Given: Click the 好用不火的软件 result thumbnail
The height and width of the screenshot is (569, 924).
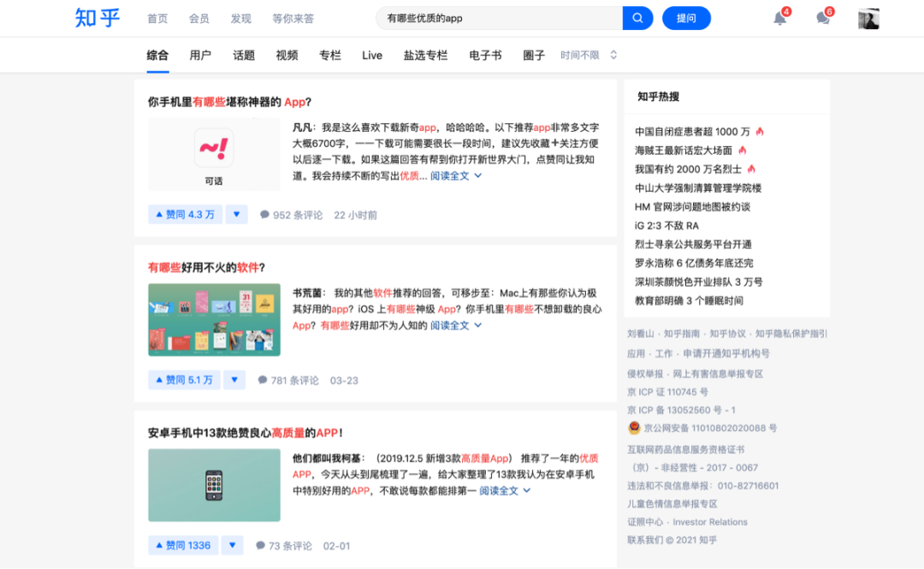Looking at the screenshot, I should tap(214, 320).
